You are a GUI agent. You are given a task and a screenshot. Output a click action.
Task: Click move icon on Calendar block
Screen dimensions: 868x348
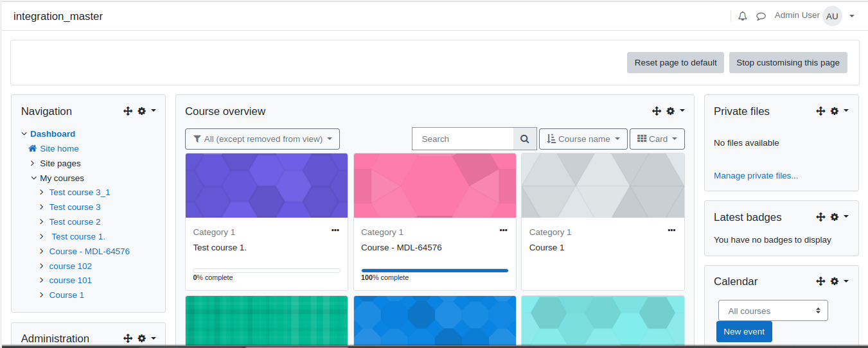(x=820, y=281)
